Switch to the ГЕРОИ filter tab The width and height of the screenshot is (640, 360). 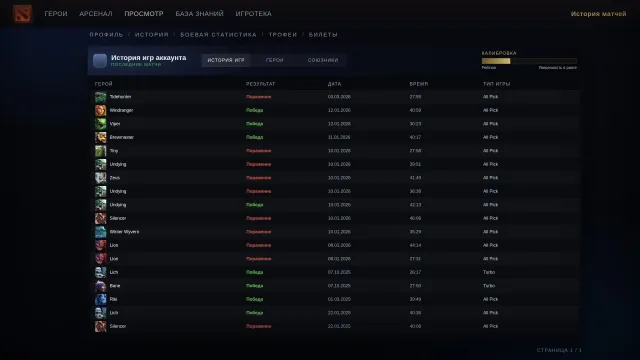point(275,60)
